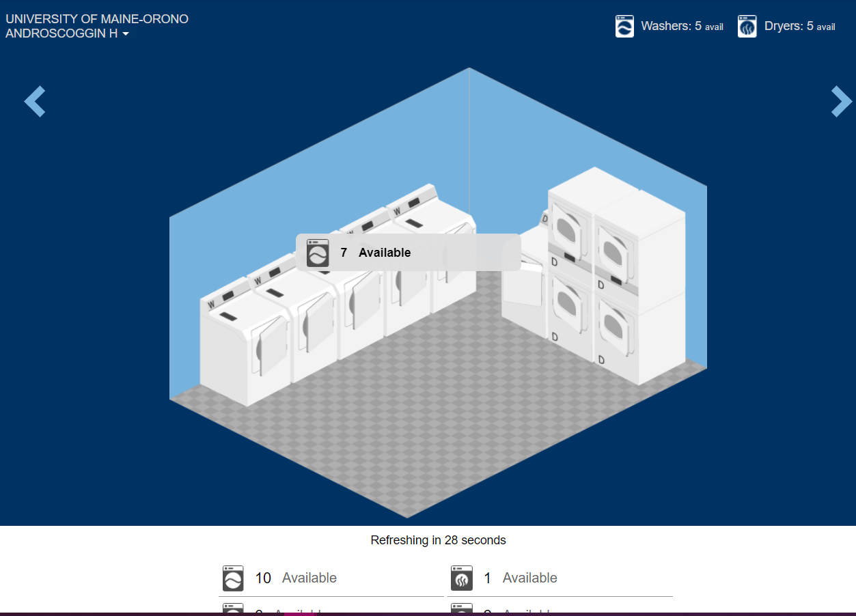Click the Refreshing in 28 seconds text
The width and height of the screenshot is (856, 616).
point(438,540)
